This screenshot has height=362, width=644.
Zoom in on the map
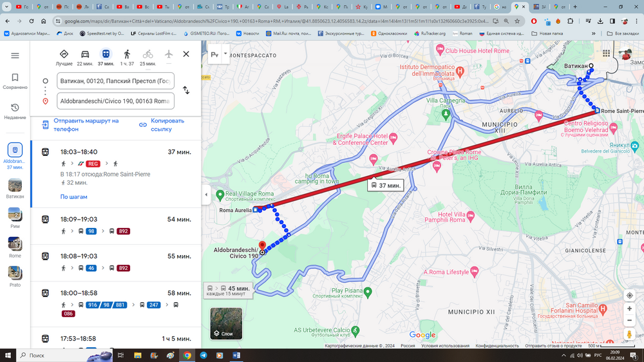629,309
